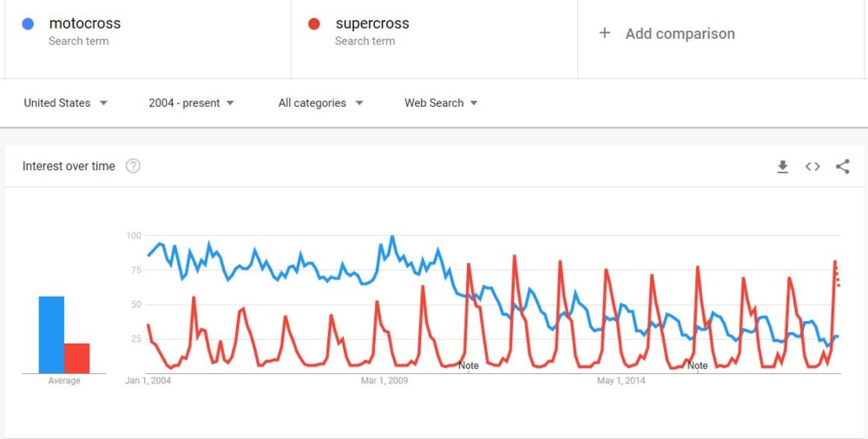Open the All categories dropdown
This screenshot has height=439, width=868.
click(320, 103)
